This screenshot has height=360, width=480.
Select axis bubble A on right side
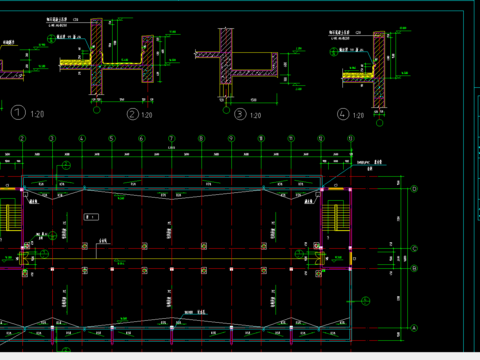(x=414, y=328)
